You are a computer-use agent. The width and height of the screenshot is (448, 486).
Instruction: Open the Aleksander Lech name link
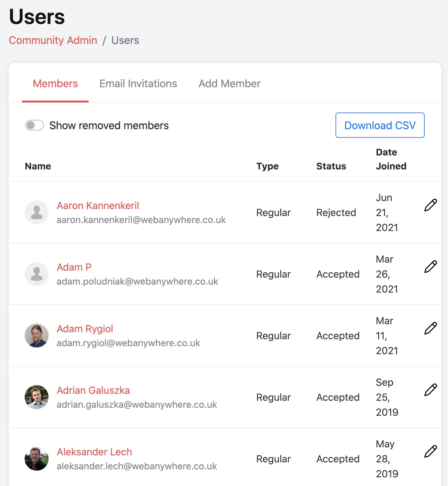coord(94,452)
